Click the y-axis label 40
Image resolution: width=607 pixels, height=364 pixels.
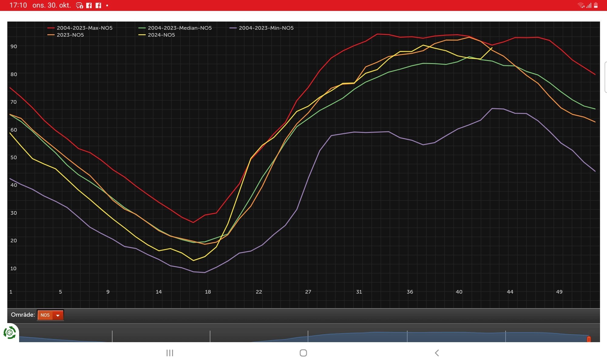(x=14, y=185)
